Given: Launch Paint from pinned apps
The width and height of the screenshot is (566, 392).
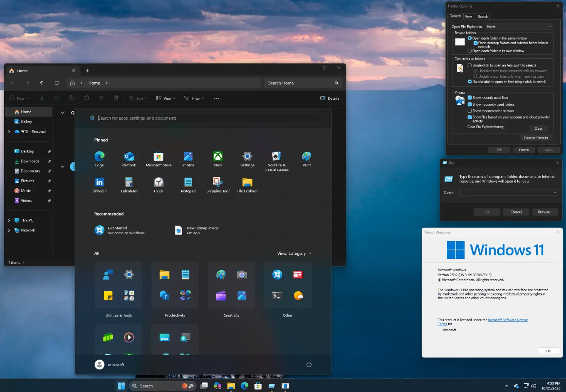Looking at the screenshot, I should coord(307,159).
